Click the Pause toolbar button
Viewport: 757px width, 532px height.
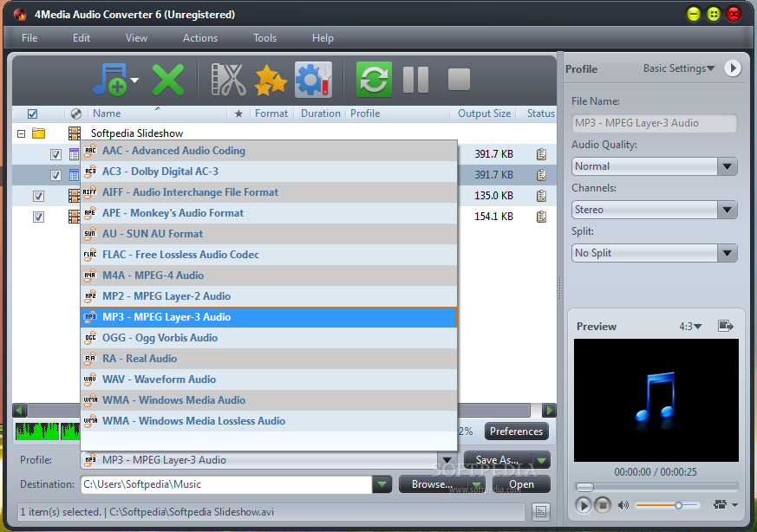[x=415, y=80]
